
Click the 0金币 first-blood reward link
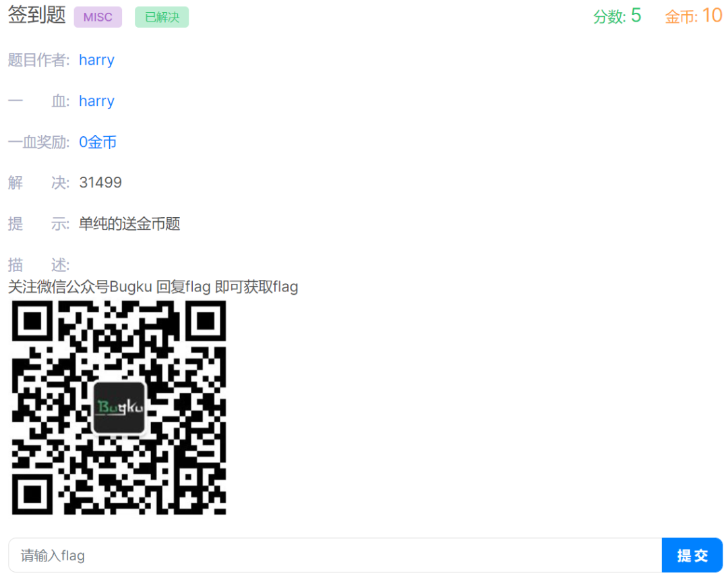(98, 142)
